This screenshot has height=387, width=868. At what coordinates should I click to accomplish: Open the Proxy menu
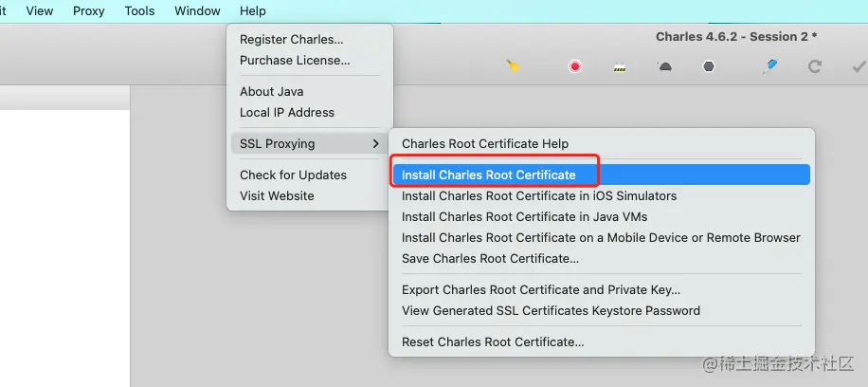click(88, 10)
